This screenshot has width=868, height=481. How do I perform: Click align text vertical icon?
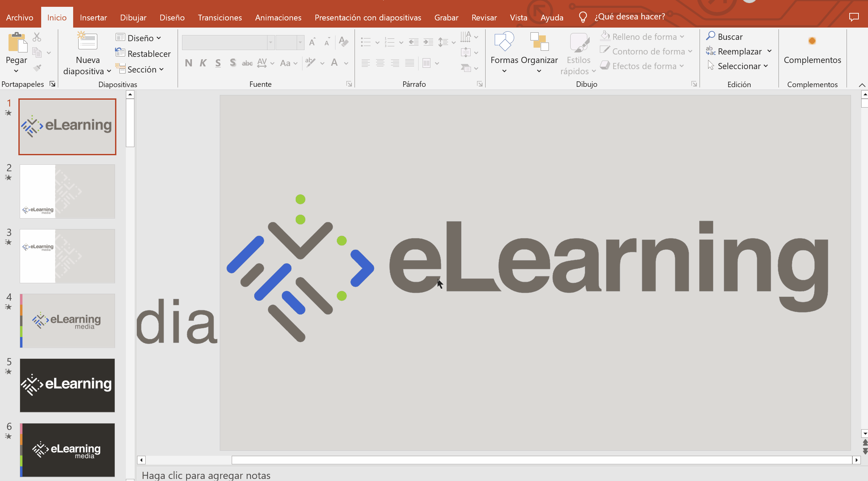[x=465, y=52]
